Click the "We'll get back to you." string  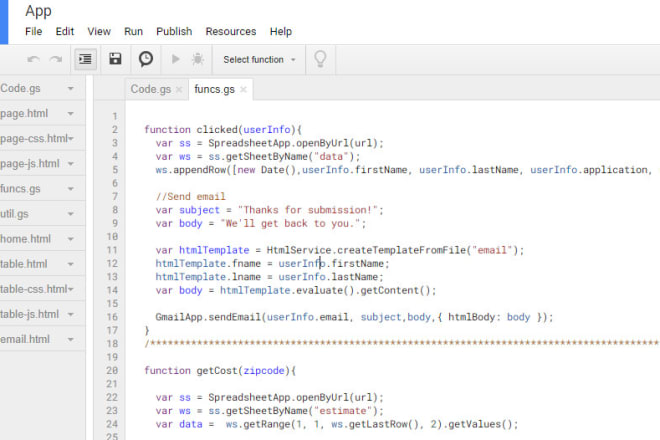coord(290,224)
